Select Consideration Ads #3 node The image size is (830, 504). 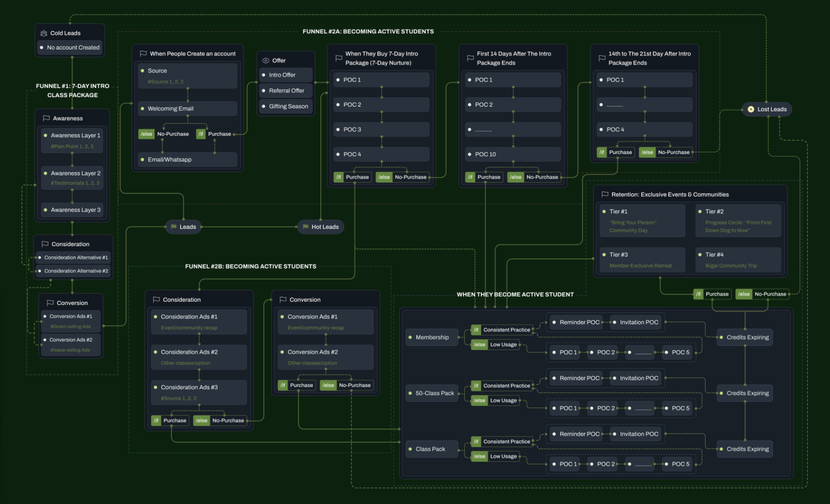199,392
